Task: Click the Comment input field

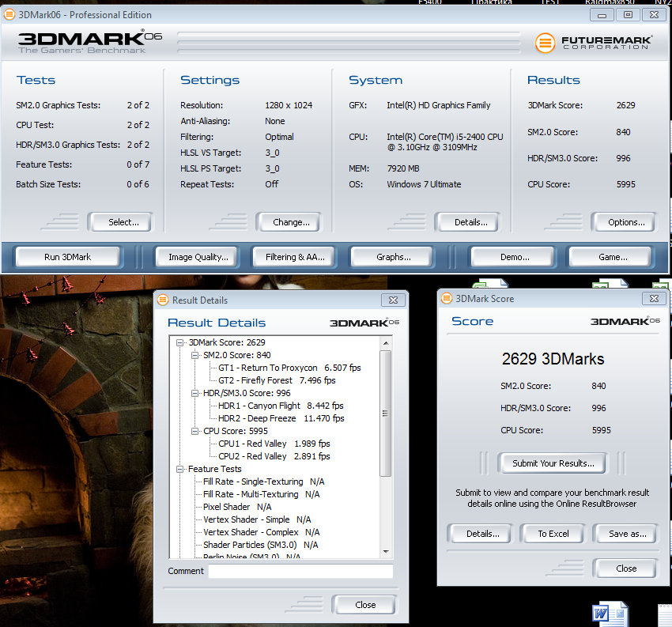Action: tap(300, 571)
